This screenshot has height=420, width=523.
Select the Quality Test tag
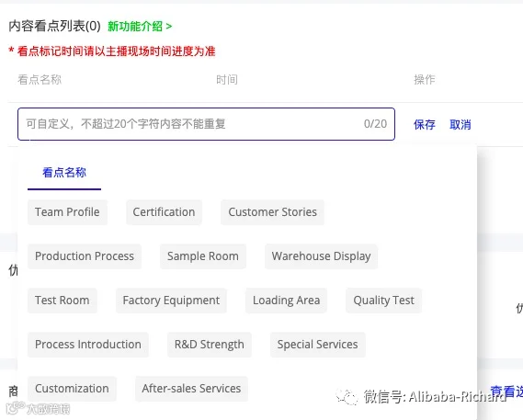pos(383,301)
